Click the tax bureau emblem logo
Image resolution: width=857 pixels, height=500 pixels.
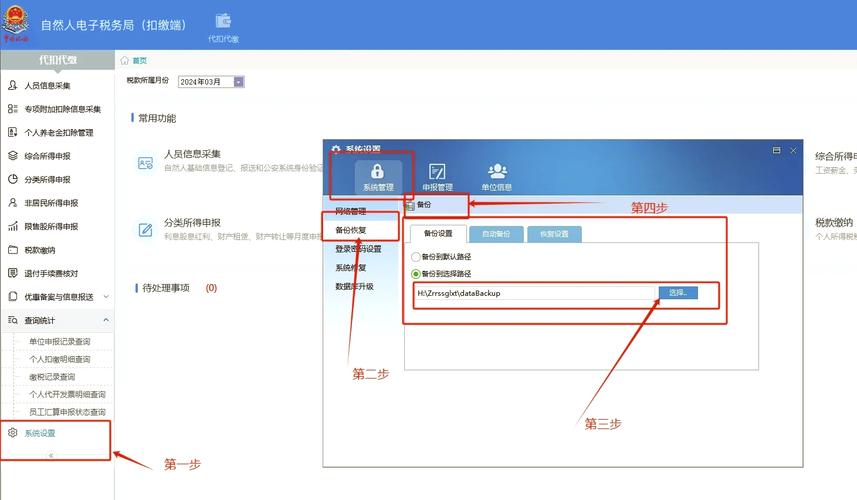click(15, 21)
